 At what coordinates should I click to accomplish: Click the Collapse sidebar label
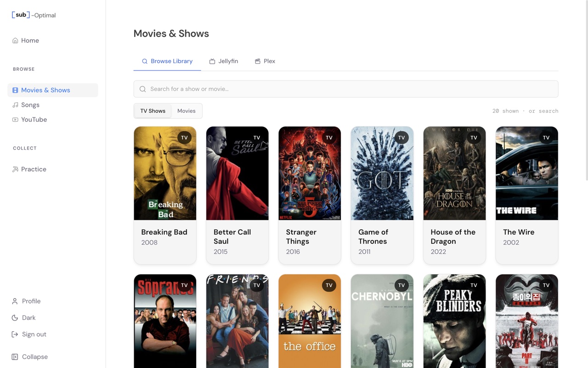coord(35,357)
